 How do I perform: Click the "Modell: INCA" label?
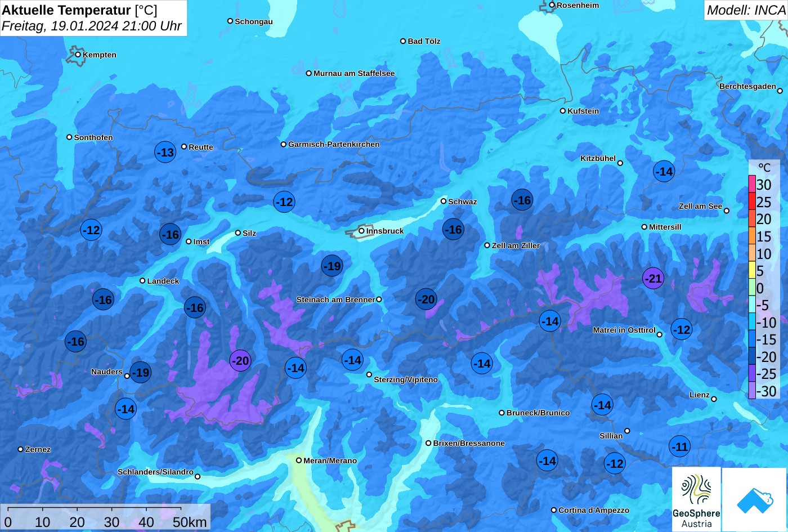pos(746,10)
